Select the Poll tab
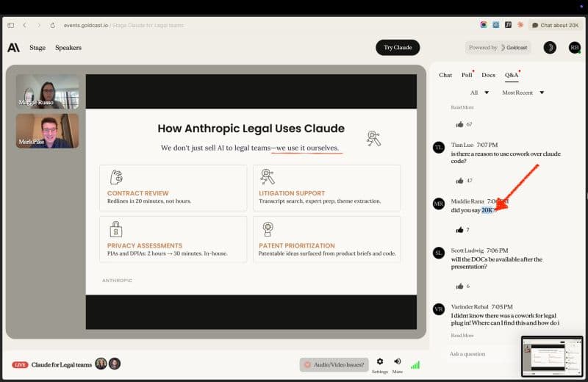The width and height of the screenshot is (588, 382). [x=467, y=75]
